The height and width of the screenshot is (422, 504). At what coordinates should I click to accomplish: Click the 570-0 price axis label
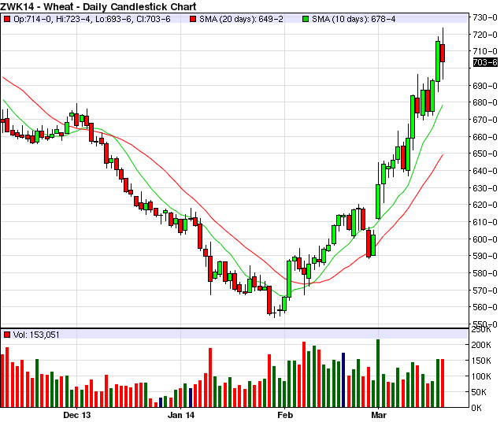point(485,291)
